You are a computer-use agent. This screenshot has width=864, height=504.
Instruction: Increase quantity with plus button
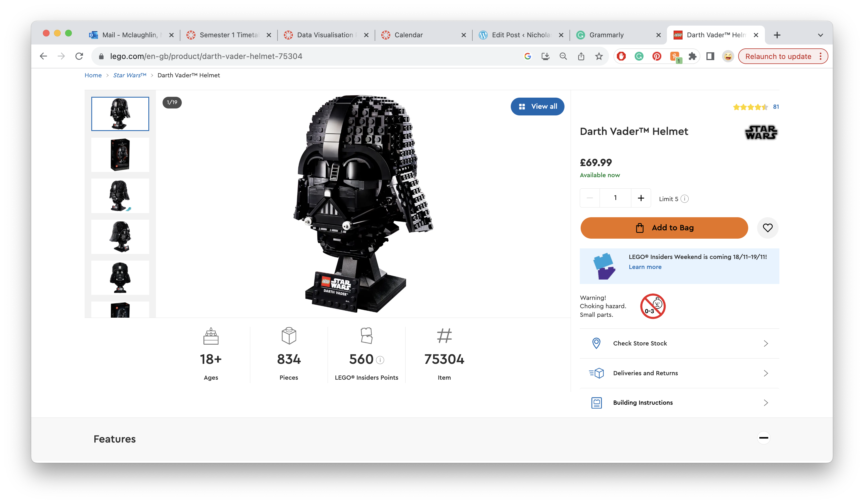coord(640,198)
